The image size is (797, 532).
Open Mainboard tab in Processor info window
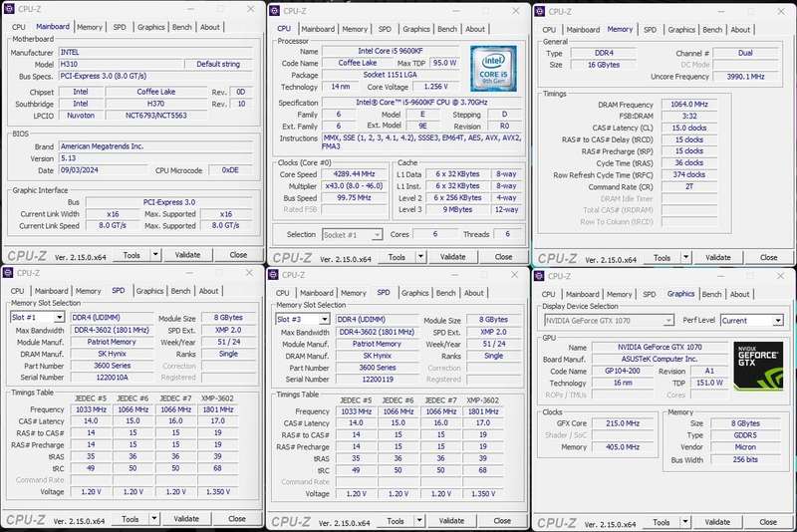[318, 29]
